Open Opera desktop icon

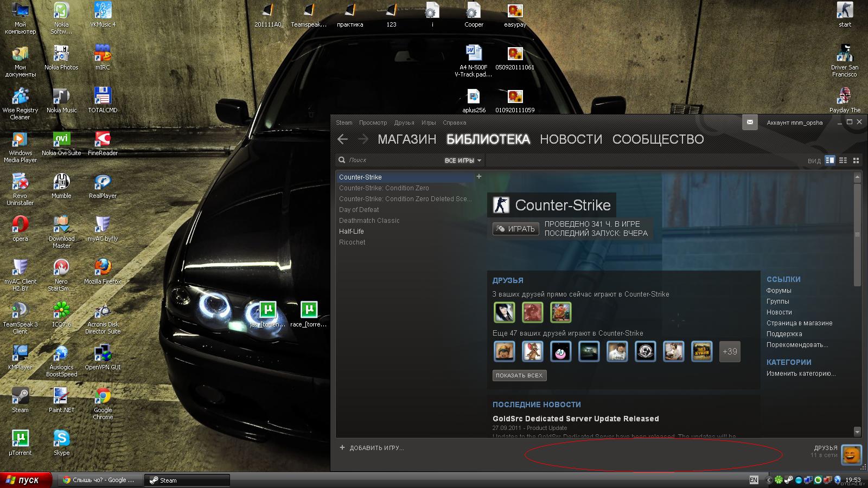coord(20,228)
